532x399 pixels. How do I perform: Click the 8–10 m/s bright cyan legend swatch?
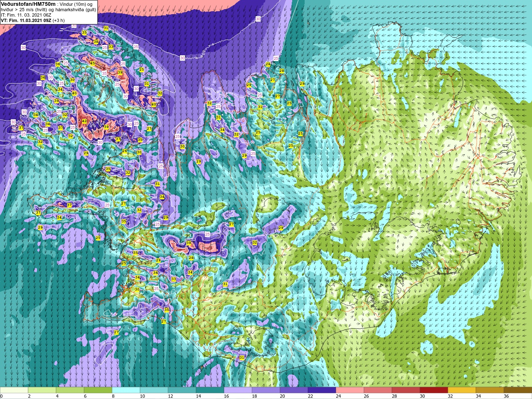126,390
